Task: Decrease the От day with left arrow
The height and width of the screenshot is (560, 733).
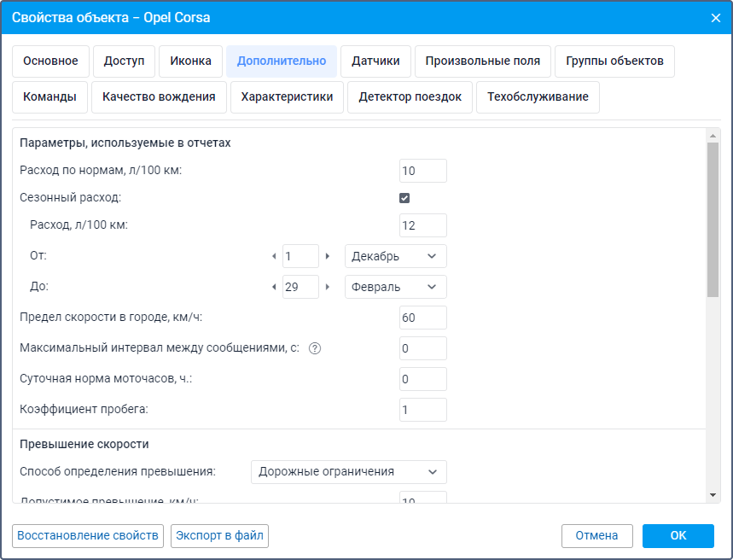Action: click(274, 256)
